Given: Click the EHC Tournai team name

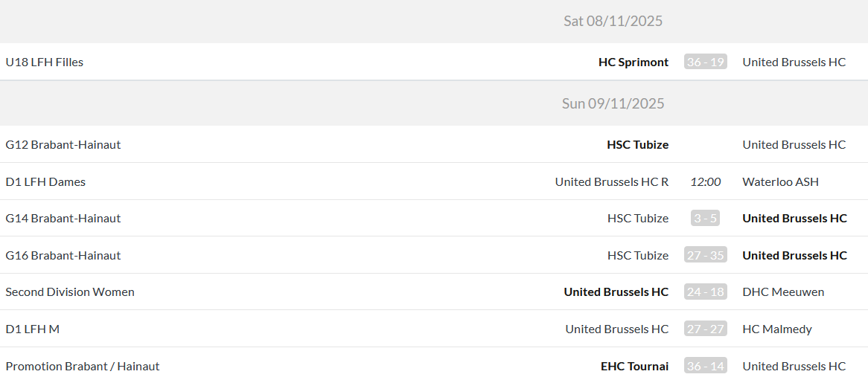Looking at the screenshot, I should click(634, 367).
